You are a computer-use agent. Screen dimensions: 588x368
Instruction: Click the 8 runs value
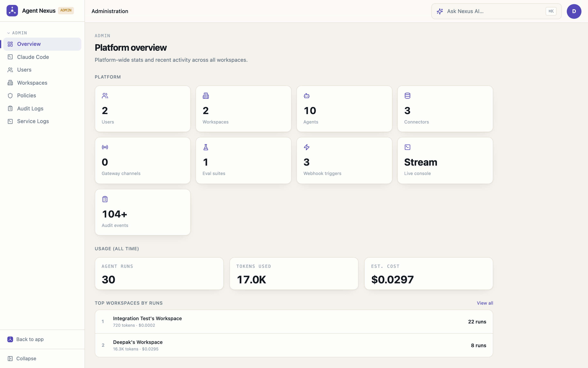pyautogui.click(x=478, y=345)
